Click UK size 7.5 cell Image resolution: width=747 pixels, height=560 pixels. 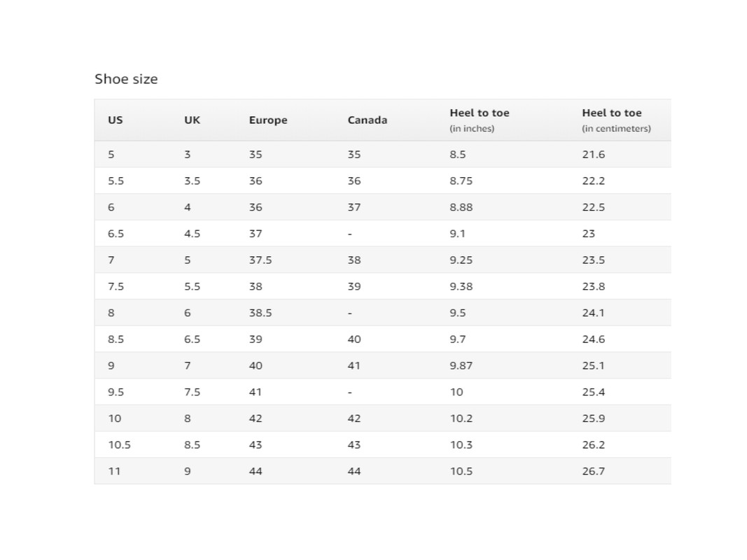tap(192, 392)
